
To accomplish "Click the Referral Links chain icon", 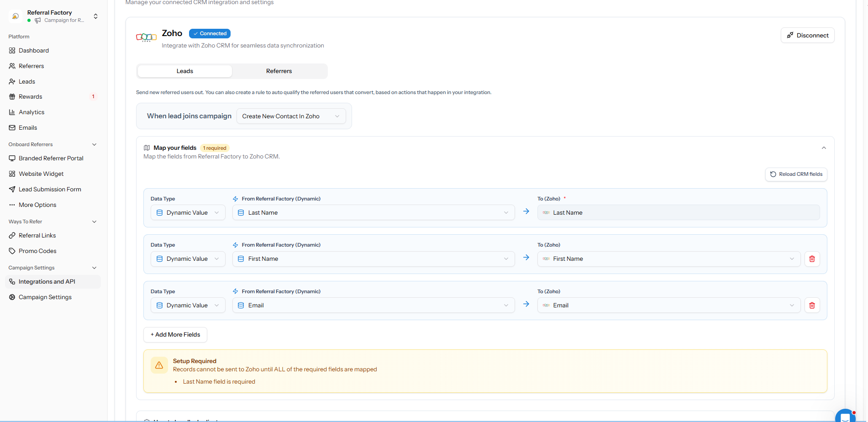I will point(12,236).
